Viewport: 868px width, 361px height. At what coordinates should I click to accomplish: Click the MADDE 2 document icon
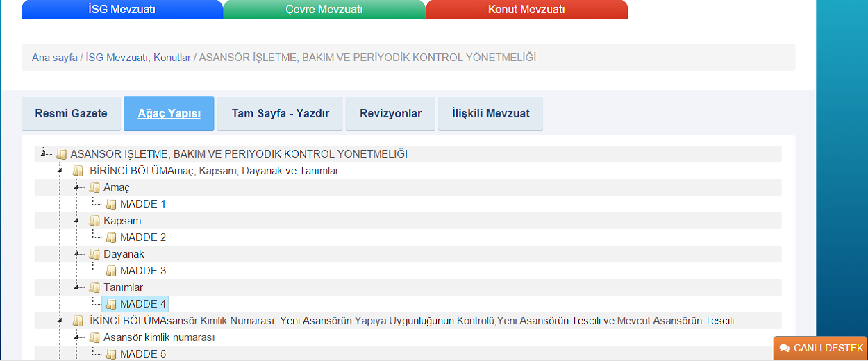tap(112, 237)
